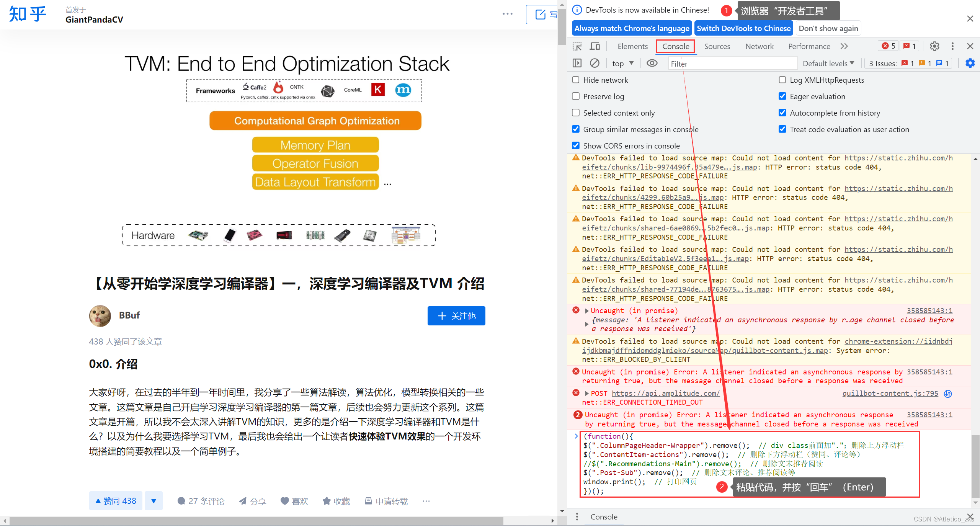980x526 pixels.
Task: Show more DevTools tabs chevron
Action: point(844,46)
